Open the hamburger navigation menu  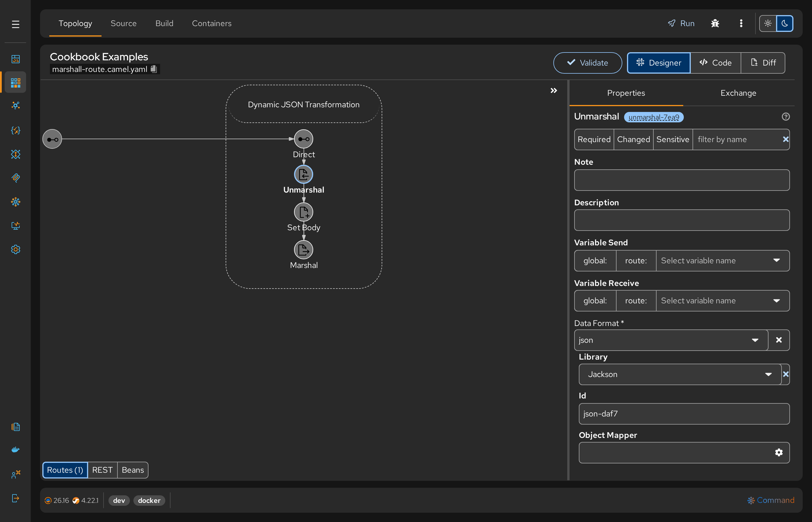point(16,24)
